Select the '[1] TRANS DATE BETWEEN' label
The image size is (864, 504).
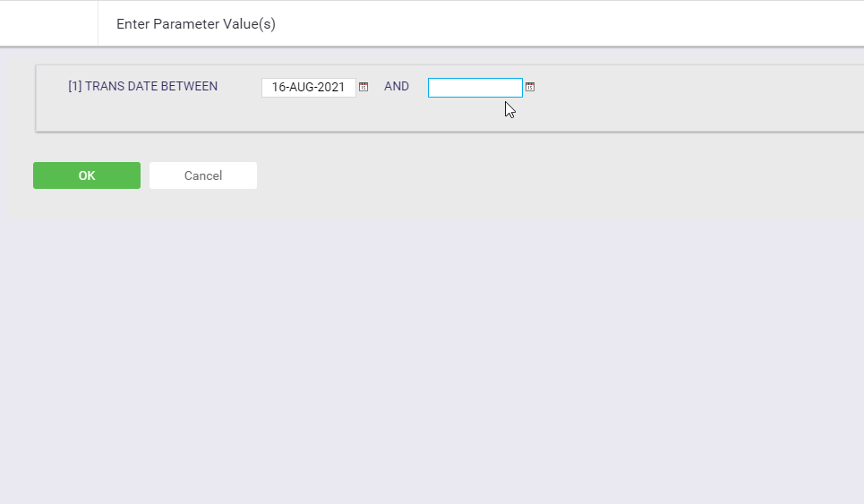tap(142, 87)
